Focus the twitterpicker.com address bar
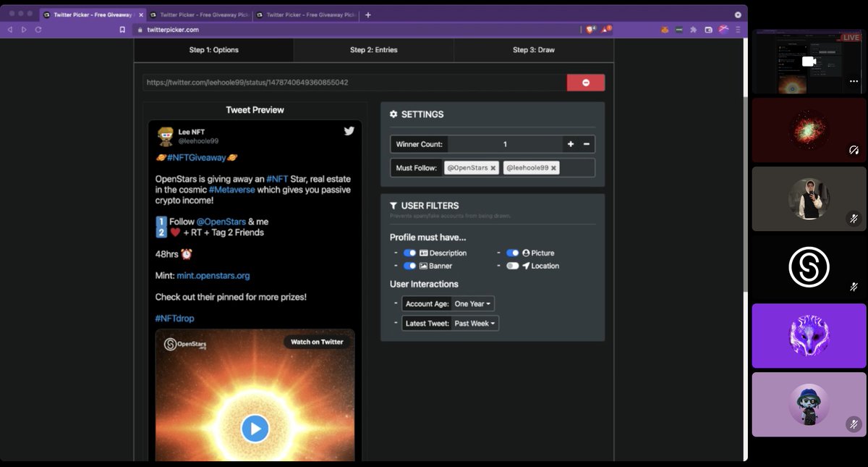Image resolution: width=868 pixels, height=467 pixels. (x=354, y=30)
